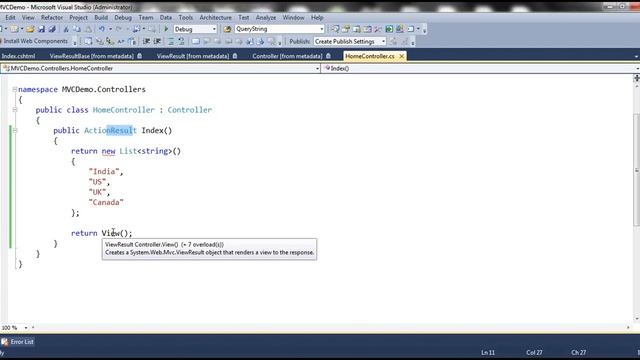Click the Standard toolbar options overflow arrow

(424, 30)
